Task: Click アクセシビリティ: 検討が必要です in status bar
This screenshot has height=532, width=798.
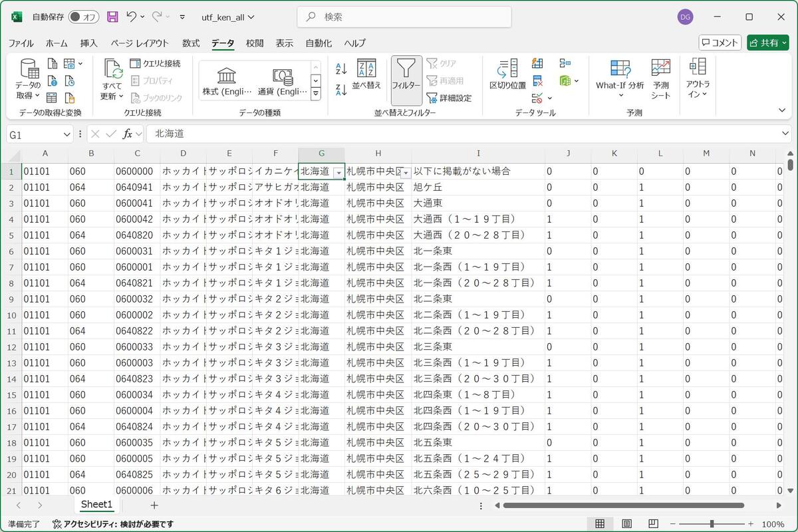Action: pyautogui.click(x=113, y=524)
